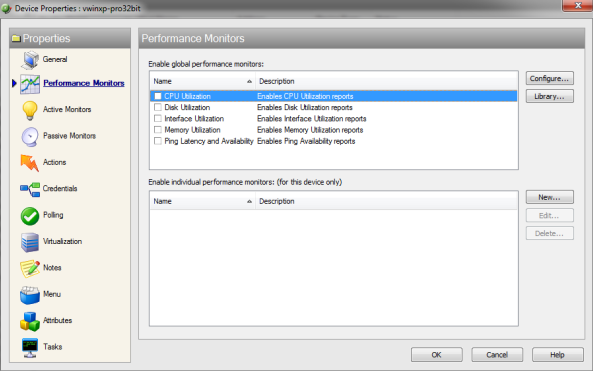Click the Passive Monitors icon
Viewport: 593px width, 371px height.
point(30,137)
